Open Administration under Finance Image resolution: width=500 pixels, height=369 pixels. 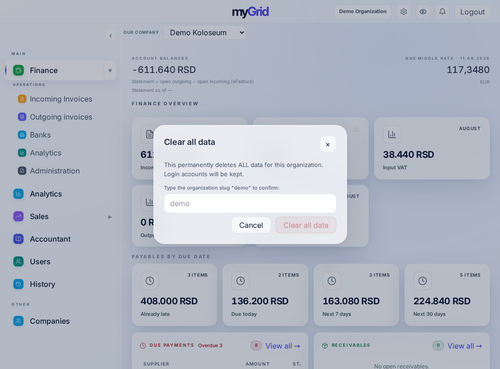[x=55, y=171]
